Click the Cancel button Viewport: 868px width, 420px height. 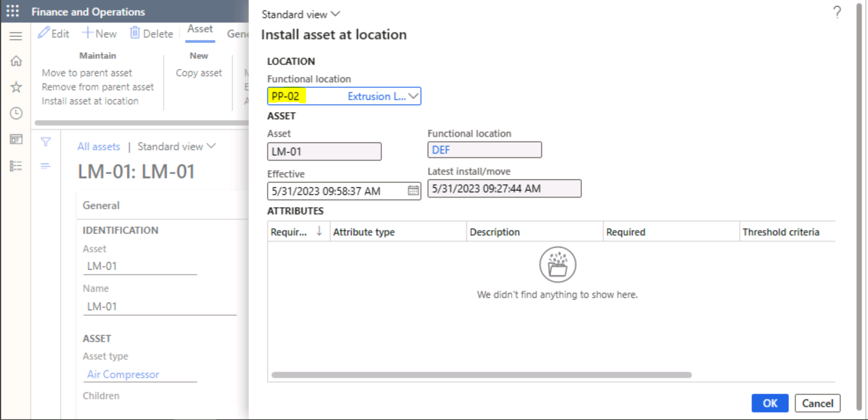(817, 403)
